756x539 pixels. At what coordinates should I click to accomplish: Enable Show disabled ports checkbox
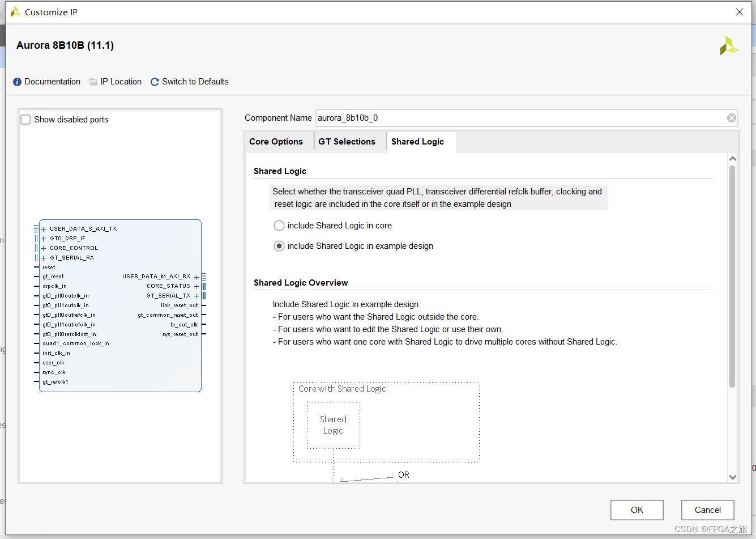25,120
